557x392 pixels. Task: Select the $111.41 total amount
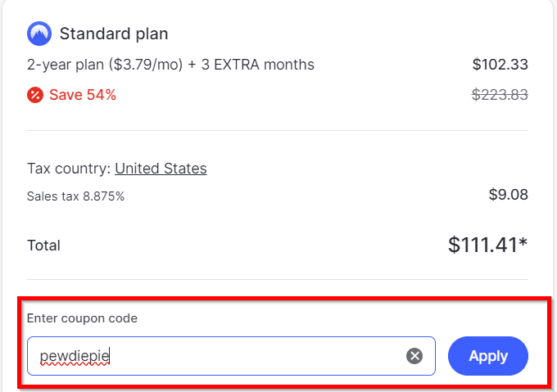click(x=487, y=244)
